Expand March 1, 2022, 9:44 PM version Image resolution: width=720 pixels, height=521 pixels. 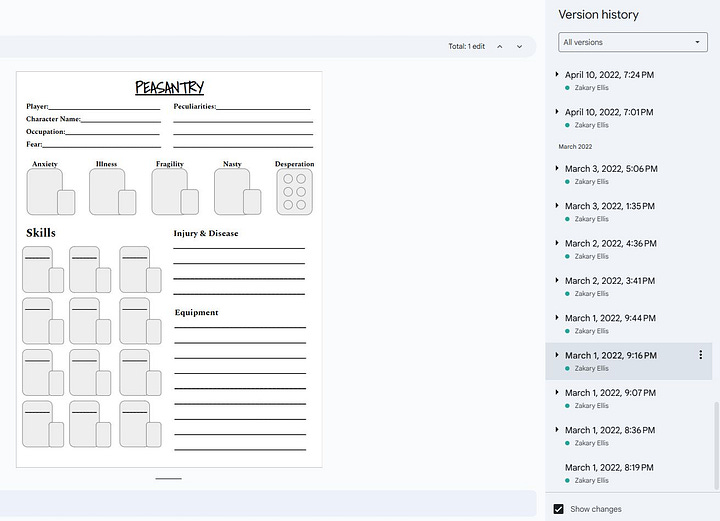[x=557, y=318]
